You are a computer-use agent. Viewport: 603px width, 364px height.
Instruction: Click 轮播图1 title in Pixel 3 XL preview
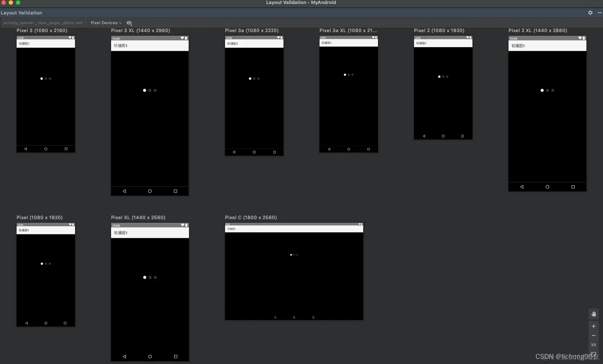[121, 46]
